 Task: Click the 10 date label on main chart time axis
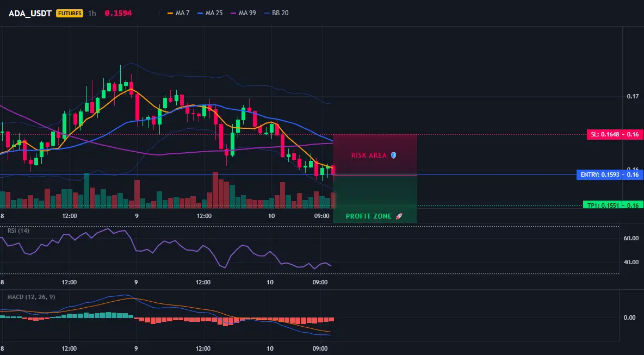[x=271, y=216]
